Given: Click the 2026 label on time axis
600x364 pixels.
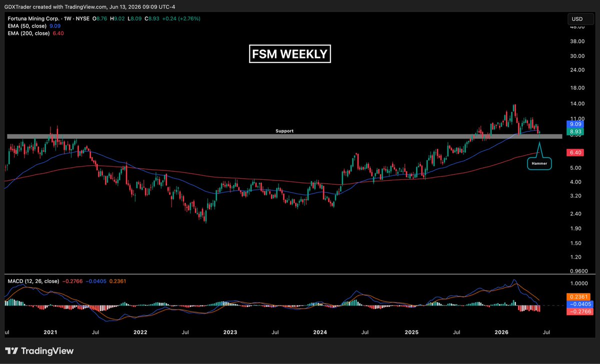Looking at the screenshot, I should tap(501, 332).
